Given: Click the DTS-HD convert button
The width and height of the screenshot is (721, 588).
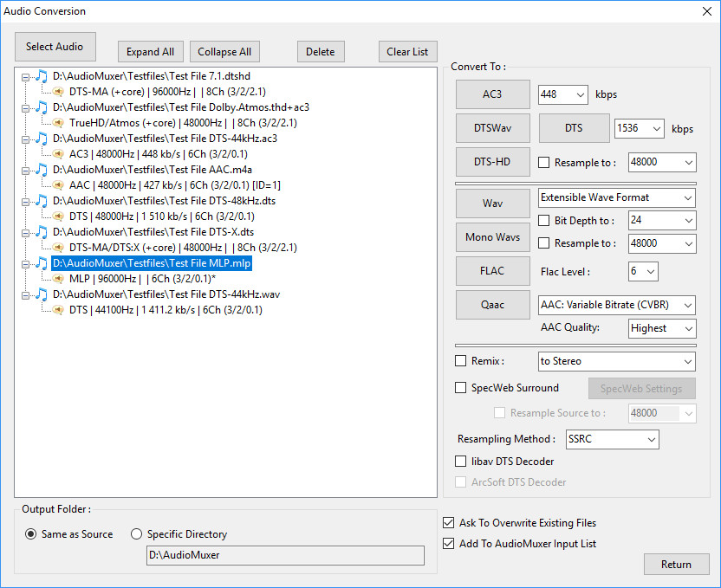Looking at the screenshot, I should point(492,162).
